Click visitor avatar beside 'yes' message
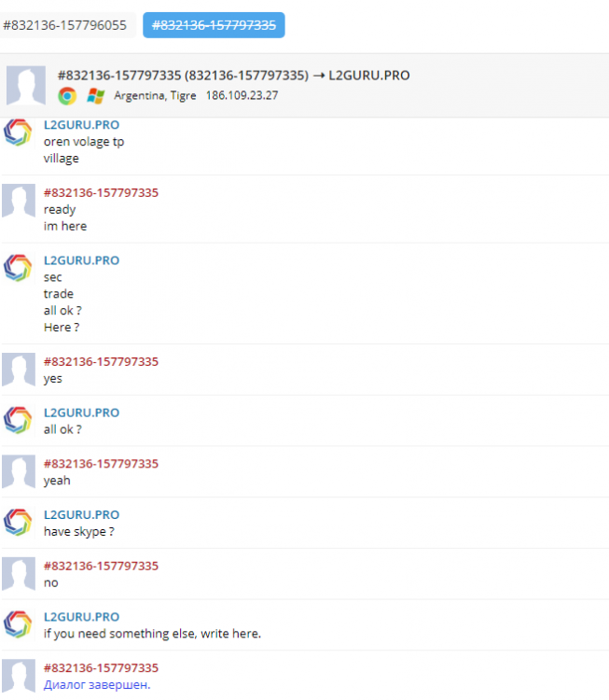Viewport: 609px width, 700px height. pos(18,370)
